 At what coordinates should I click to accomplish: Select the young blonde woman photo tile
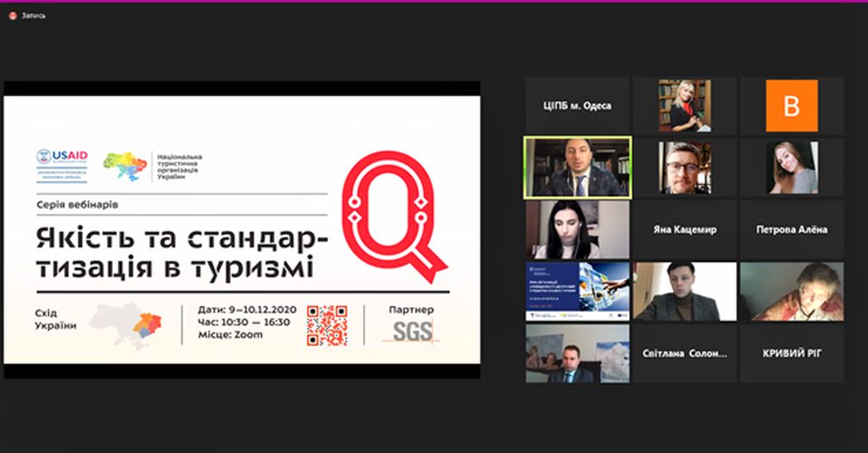pos(792,168)
